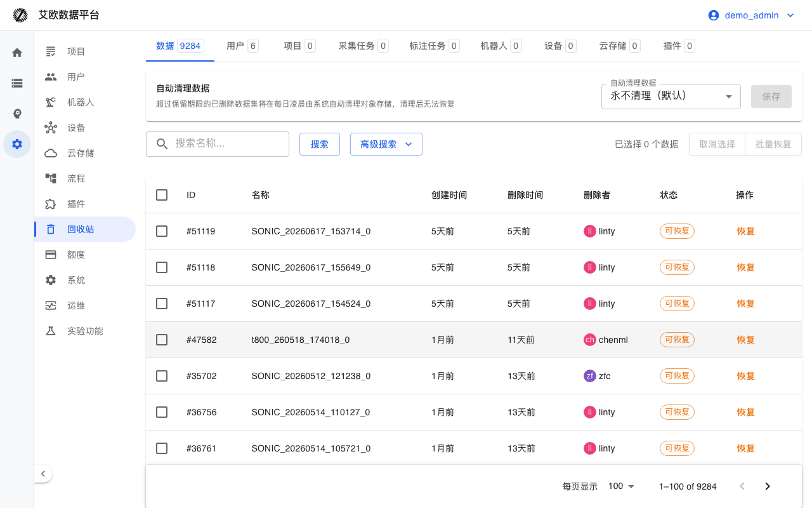Screen dimensions: 812x508
Task: Click the platform logo icon
Action: coord(20,15)
